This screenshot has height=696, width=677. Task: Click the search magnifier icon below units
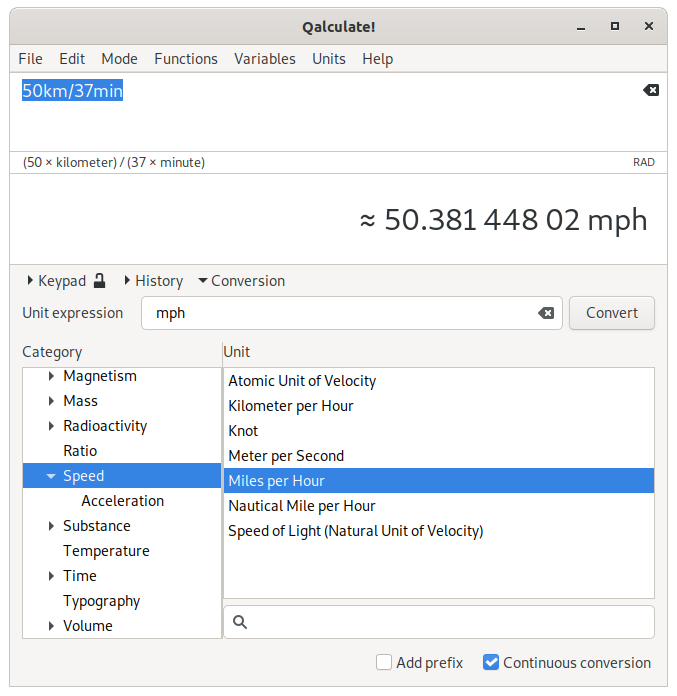240,622
